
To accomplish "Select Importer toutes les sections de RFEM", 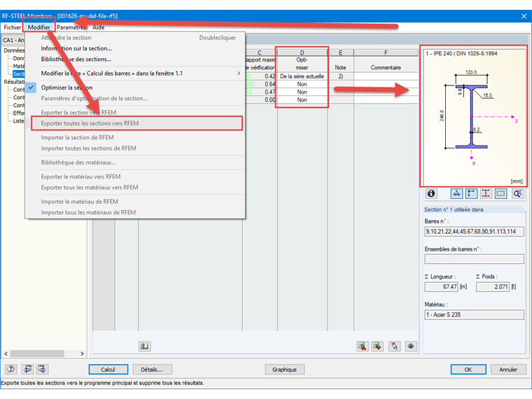I will [89, 148].
